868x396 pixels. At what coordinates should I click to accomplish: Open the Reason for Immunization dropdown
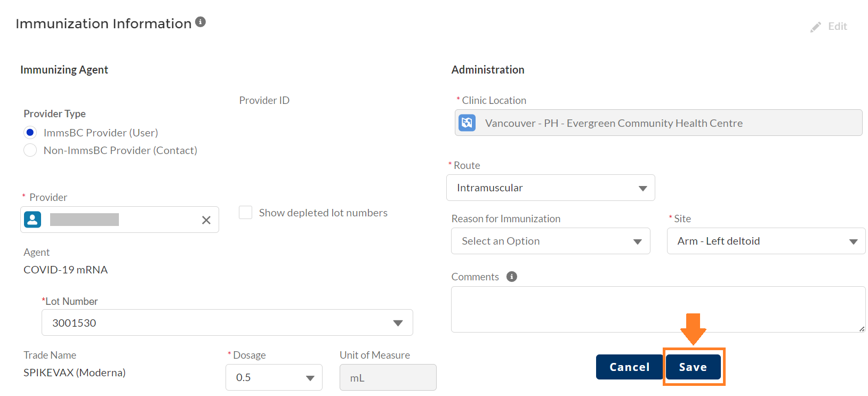click(551, 241)
